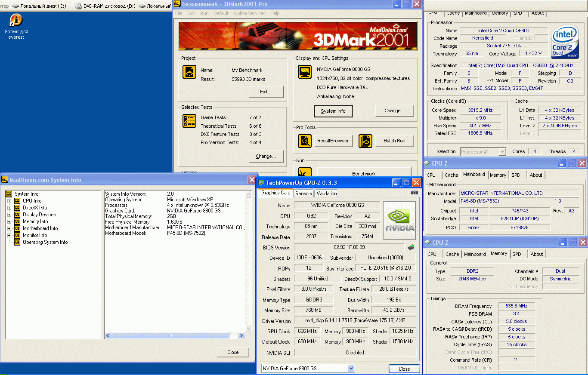This screenshot has height=375, width=588.
Task: Expand the Memory Info tree node
Action: pos(9,221)
